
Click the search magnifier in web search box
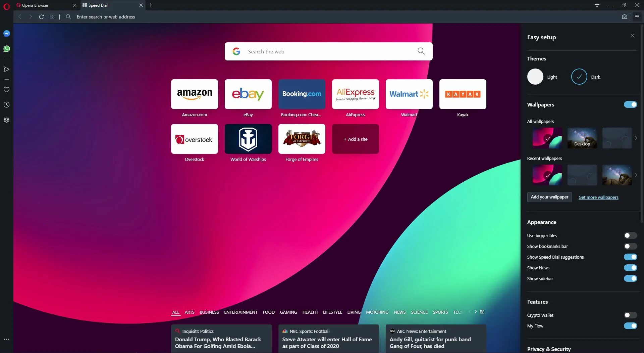421,51
